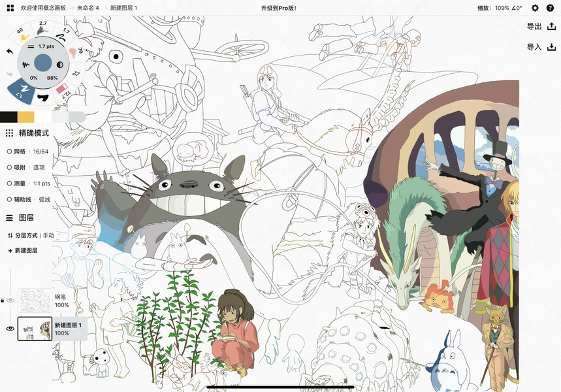Screen dimensions: 561x392
Task: Enable the 网格 grid toggle
Action: tap(10, 152)
